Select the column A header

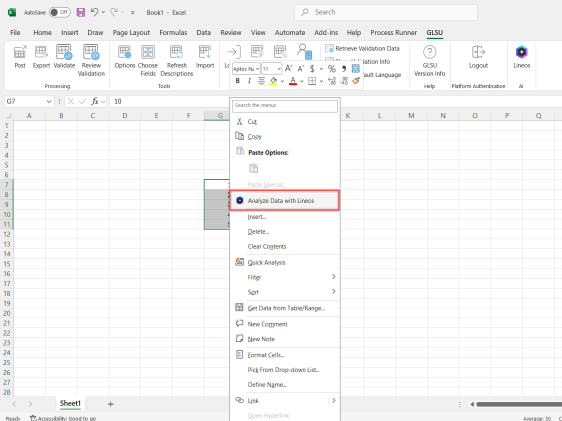click(29, 116)
